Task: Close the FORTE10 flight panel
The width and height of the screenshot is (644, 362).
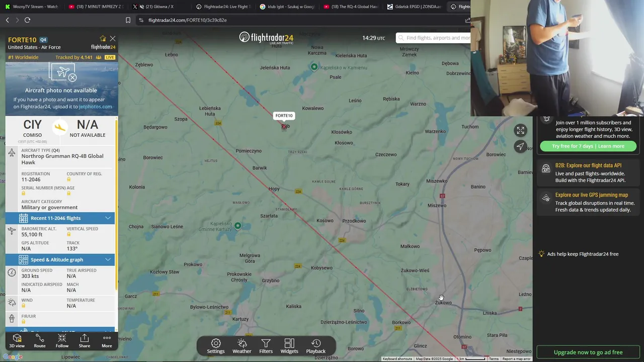Action: 113,39
